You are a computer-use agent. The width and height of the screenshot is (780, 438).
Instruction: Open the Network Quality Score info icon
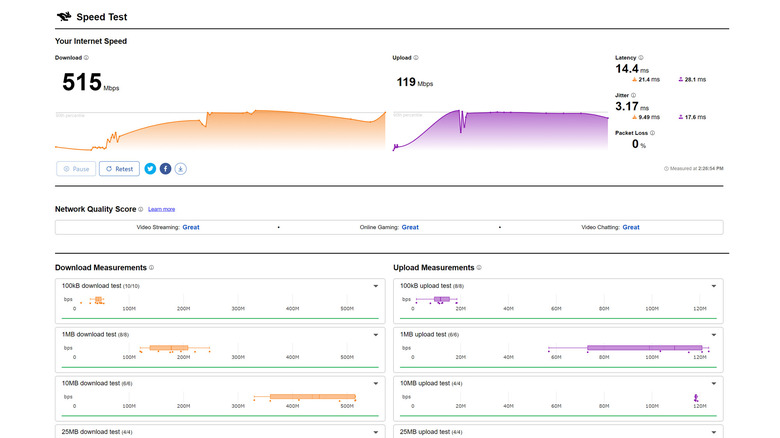141,209
